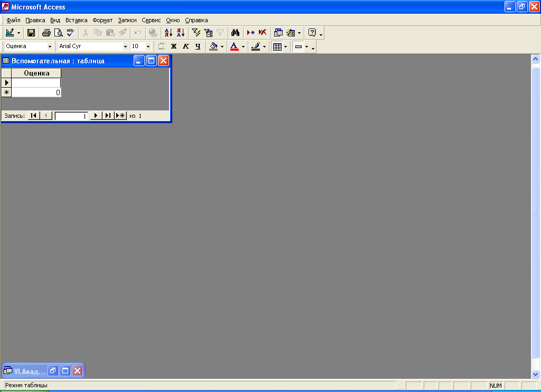
Task: Sort ascending with the A-Я icon
Action: pyautogui.click(x=169, y=33)
